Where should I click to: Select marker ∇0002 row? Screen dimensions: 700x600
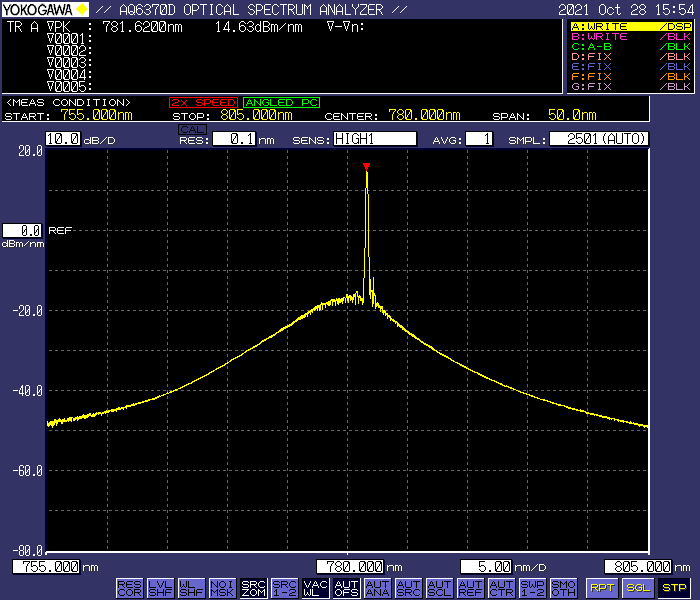pos(70,51)
